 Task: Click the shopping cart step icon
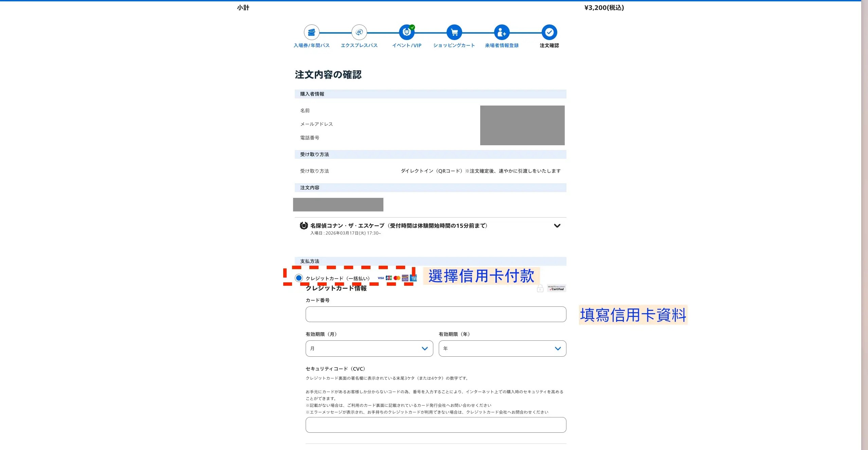click(x=454, y=33)
